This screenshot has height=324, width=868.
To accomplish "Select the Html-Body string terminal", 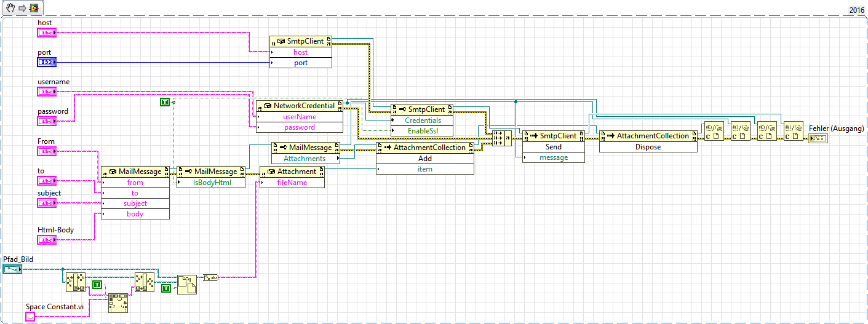I will pos(47,240).
